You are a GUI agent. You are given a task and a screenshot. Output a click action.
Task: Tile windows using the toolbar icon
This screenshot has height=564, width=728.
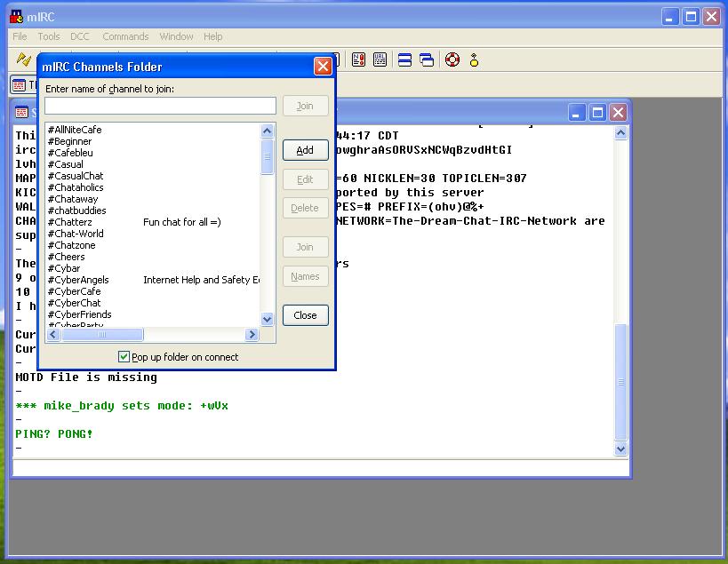tap(404, 60)
